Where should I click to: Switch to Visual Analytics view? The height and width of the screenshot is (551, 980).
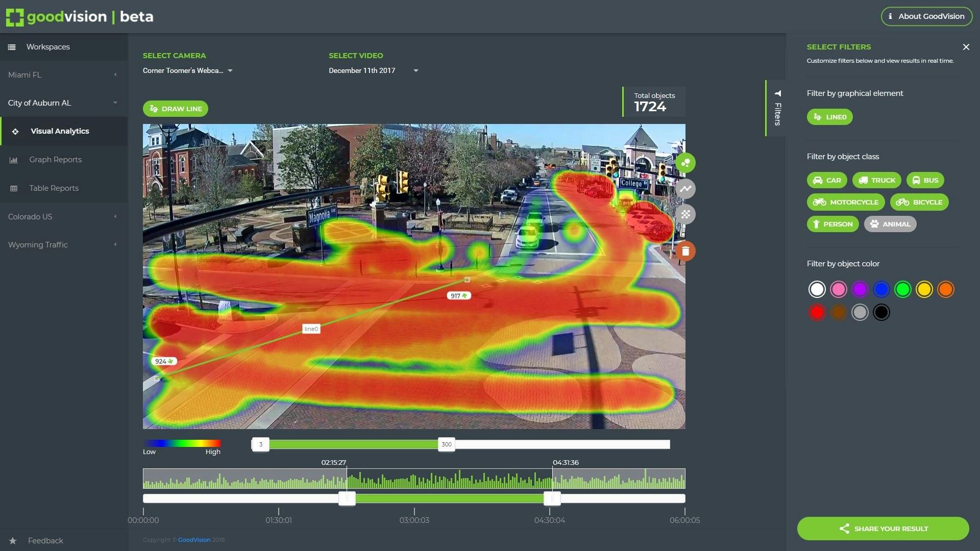(60, 131)
